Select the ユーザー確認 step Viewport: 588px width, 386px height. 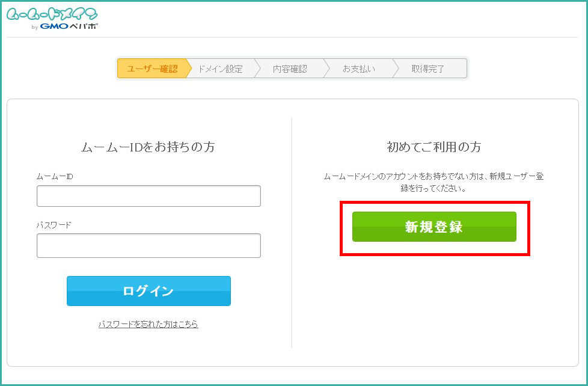point(152,69)
